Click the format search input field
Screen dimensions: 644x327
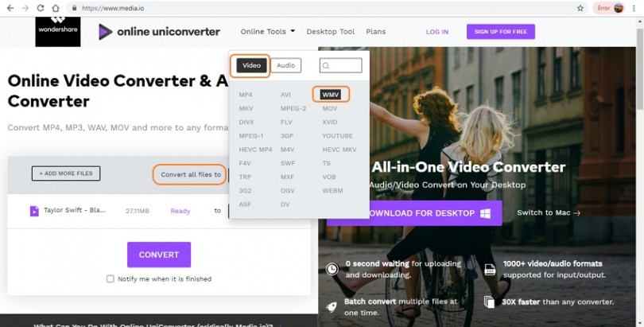[x=341, y=65]
